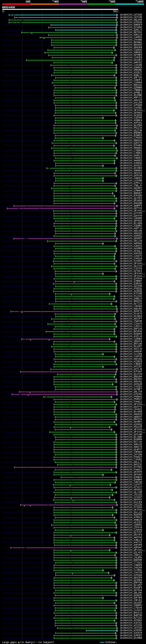This screenshot has width=146, height=644.
Task: Select label UniRef100_Q7VYP8
Action: tap(131, 213)
